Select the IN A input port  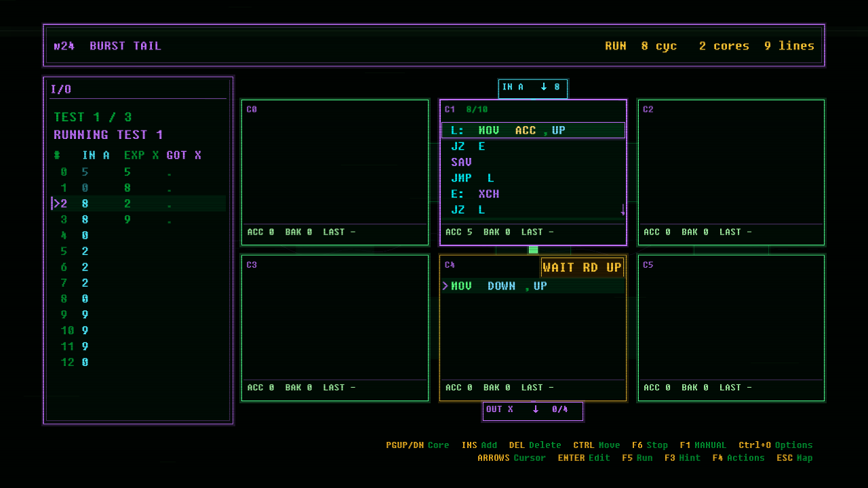coord(533,88)
